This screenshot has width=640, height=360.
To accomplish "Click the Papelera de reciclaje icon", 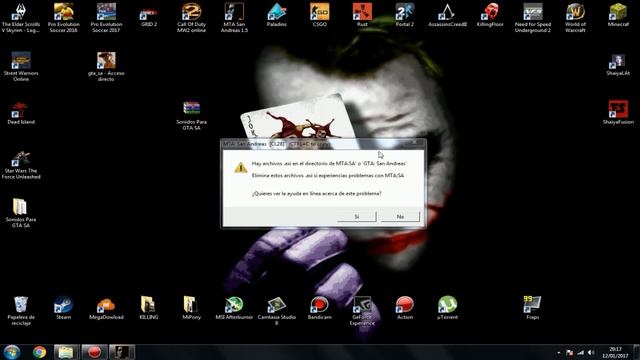I will 21,311.
